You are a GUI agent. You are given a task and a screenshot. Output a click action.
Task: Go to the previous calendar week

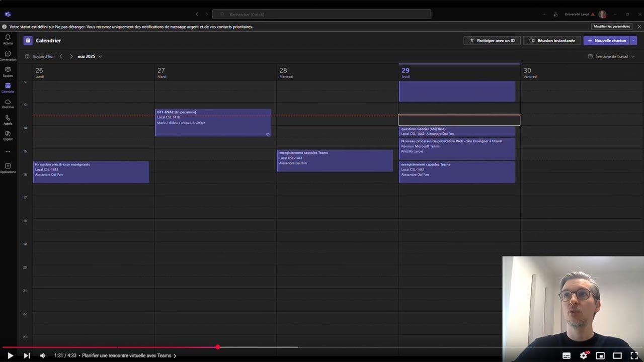tap(61, 56)
